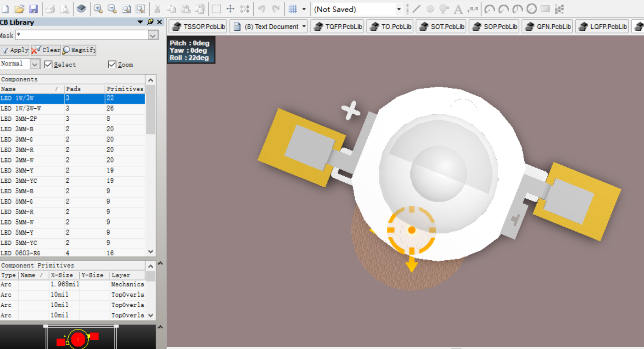Switch to the QFN.PcbLib tab

click(548, 26)
